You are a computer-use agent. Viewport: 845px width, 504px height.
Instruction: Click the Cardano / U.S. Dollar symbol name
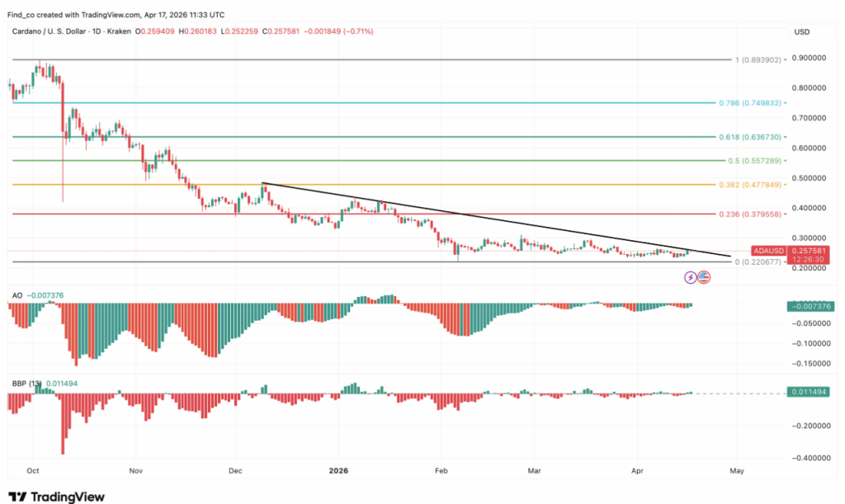click(x=45, y=31)
